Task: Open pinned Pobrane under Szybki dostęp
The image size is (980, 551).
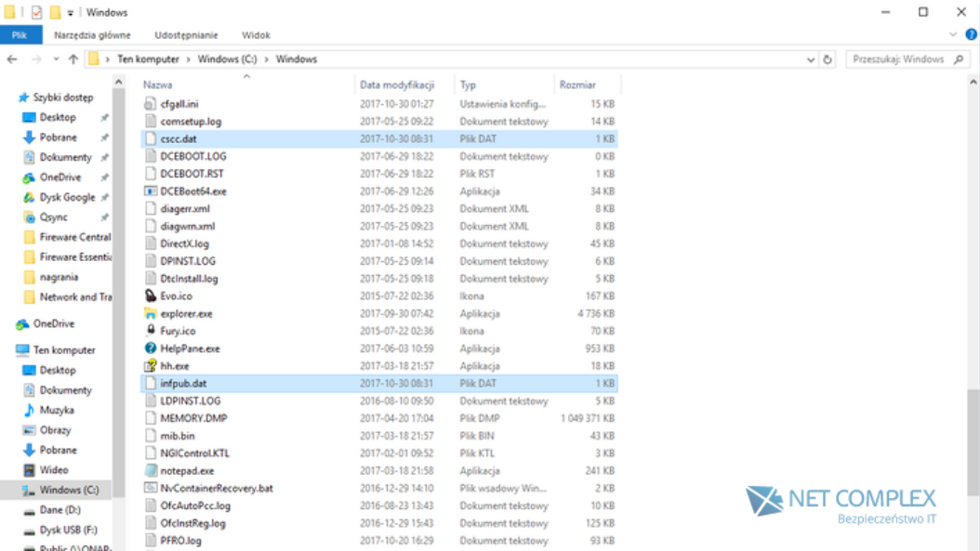Action: click(x=59, y=138)
